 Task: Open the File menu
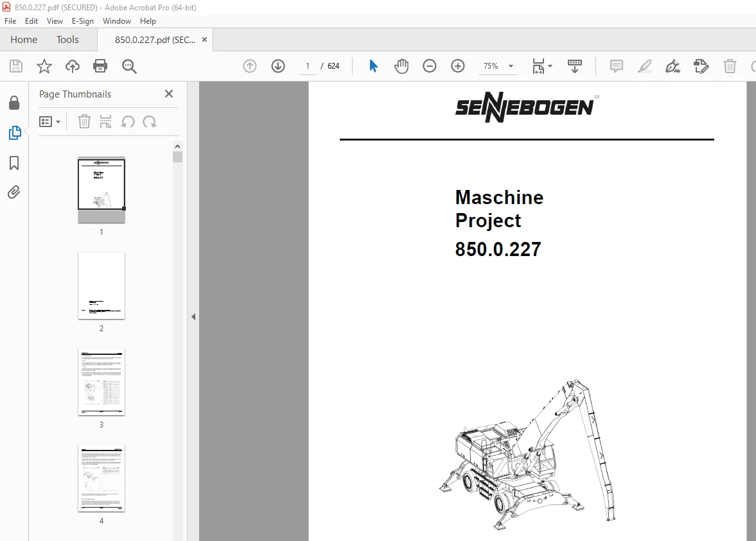(10, 21)
